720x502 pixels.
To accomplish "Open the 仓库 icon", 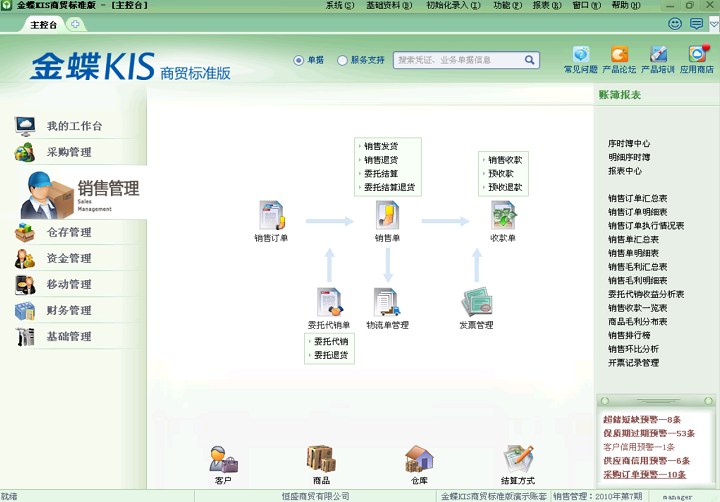I will coord(419,459).
